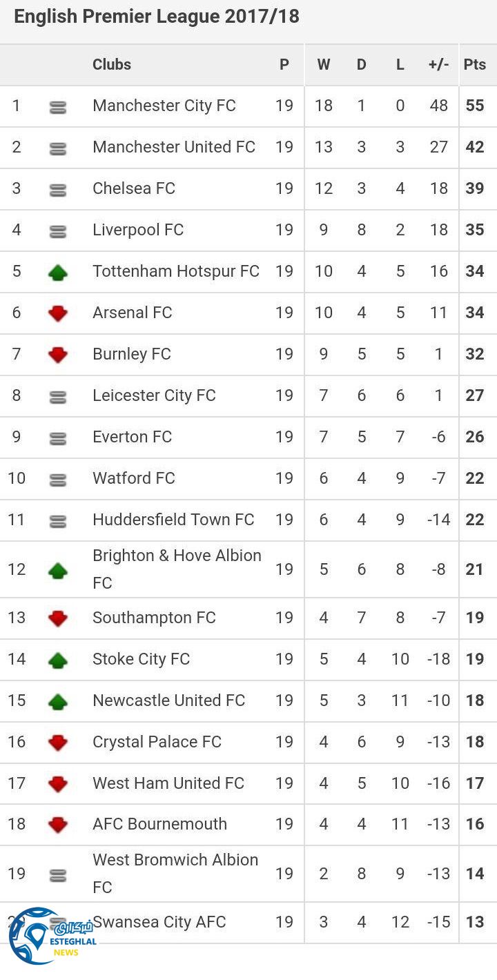The height and width of the screenshot is (980, 497).
Task: Click the green up arrow beside Stoke City
Action: [x=58, y=660]
